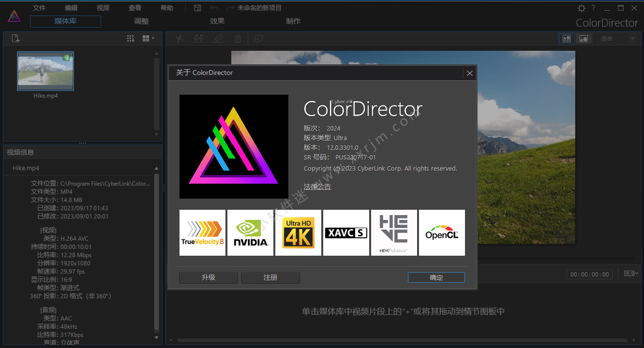Click the NVIDIA logo
644x348 pixels.
coord(250,232)
